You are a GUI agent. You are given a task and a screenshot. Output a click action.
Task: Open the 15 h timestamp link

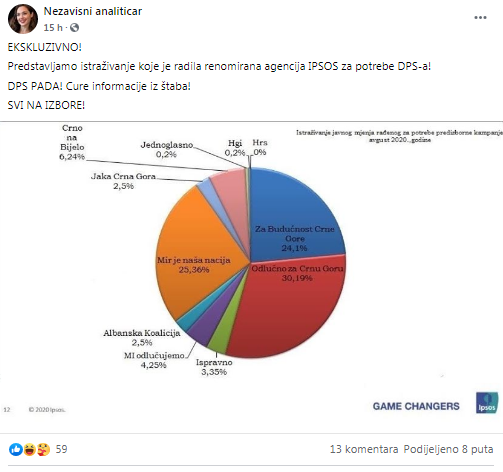click(53, 27)
